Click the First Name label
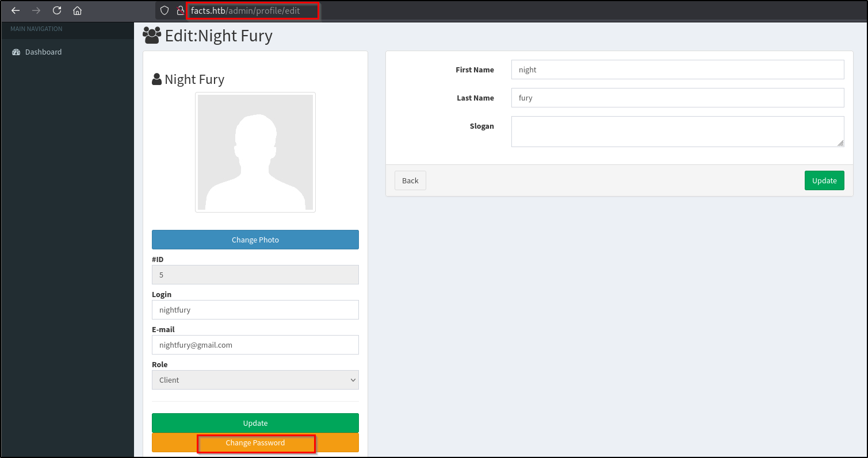The width and height of the screenshot is (868, 458). 475,70
